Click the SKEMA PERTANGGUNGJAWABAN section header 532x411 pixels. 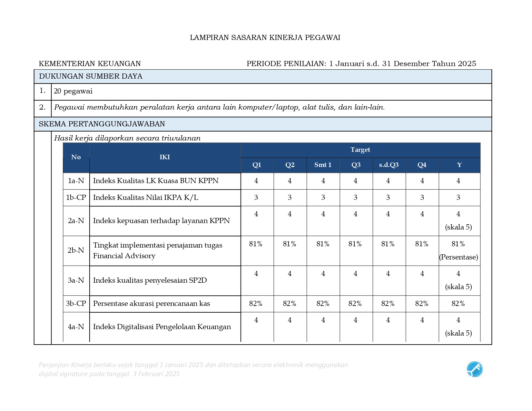[102, 124]
